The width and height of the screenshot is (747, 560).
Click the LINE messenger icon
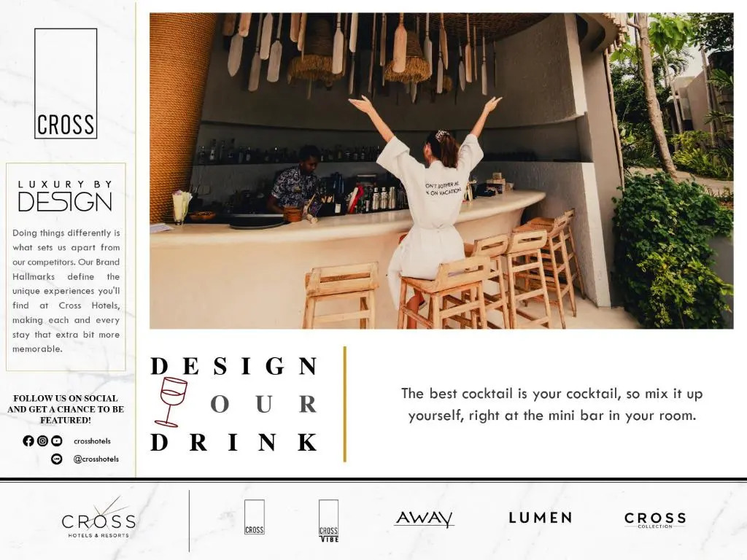point(57,459)
